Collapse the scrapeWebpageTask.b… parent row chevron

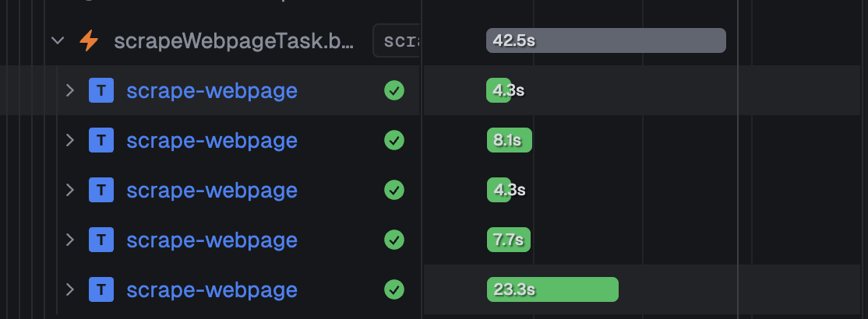(x=58, y=40)
